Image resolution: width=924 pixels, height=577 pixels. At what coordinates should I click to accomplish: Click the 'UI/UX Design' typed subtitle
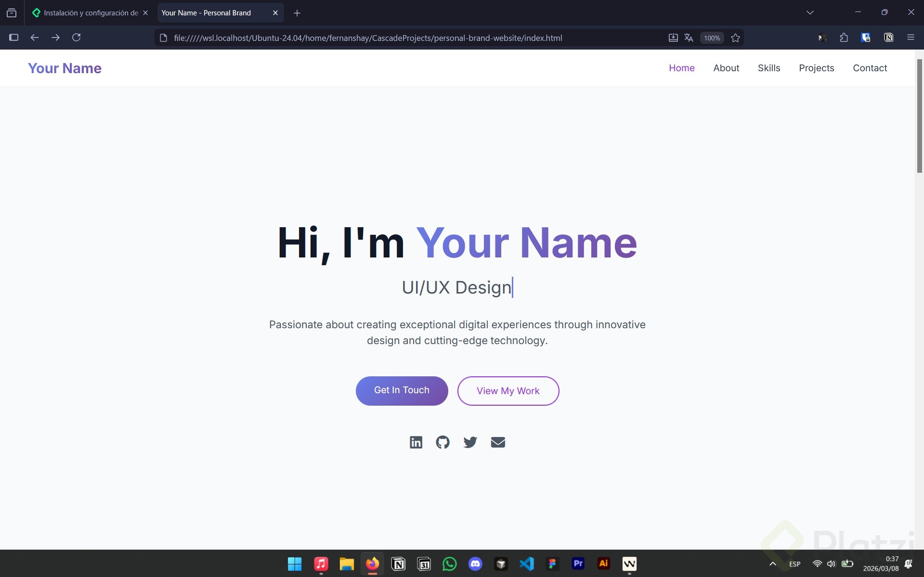(x=457, y=287)
